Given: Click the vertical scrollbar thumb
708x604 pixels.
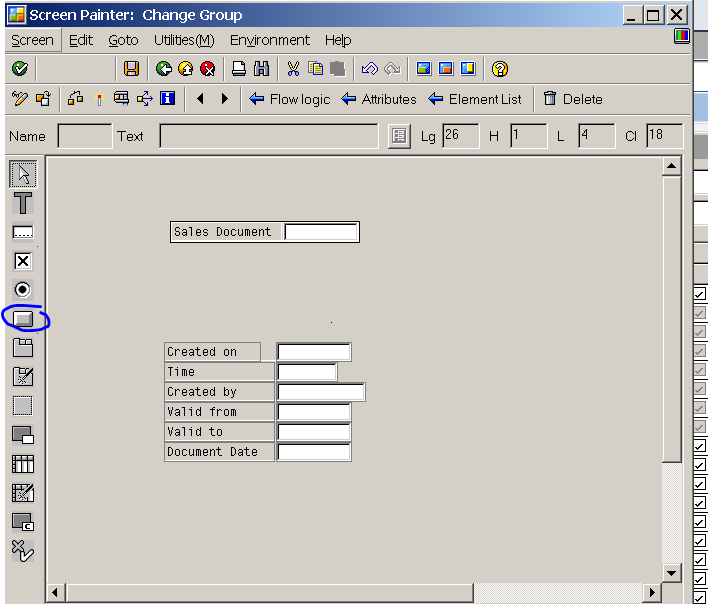Looking at the screenshot, I should [671, 319].
